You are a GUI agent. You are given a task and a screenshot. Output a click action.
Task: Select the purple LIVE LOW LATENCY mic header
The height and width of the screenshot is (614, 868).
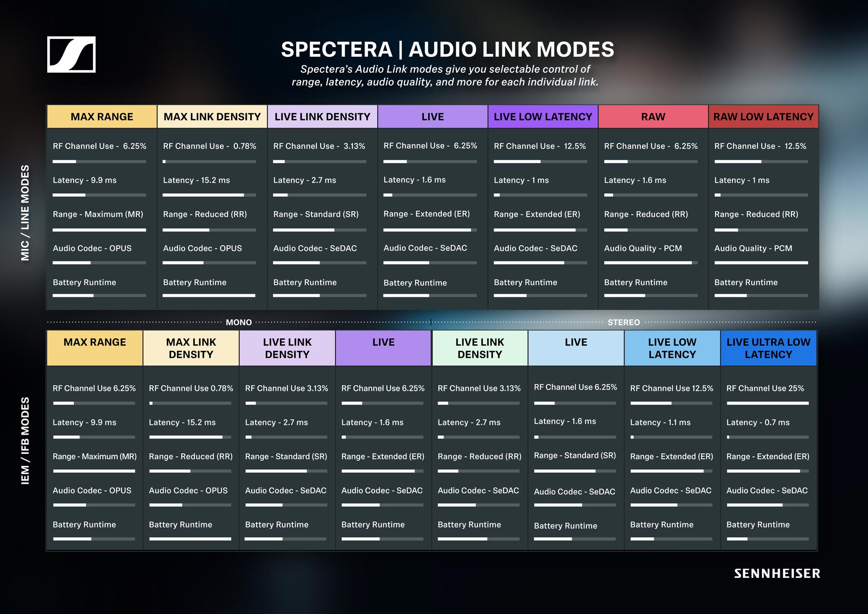click(x=542, y=117)
